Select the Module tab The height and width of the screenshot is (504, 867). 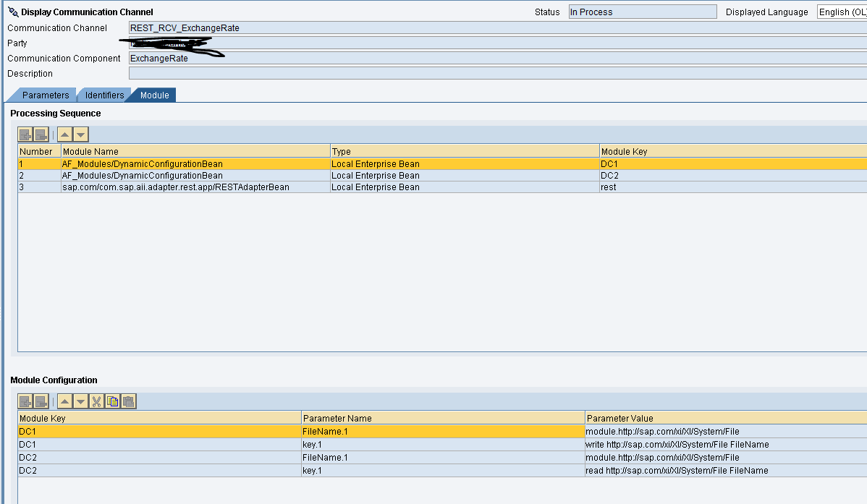pyautogui.click(x=154, y=95)
